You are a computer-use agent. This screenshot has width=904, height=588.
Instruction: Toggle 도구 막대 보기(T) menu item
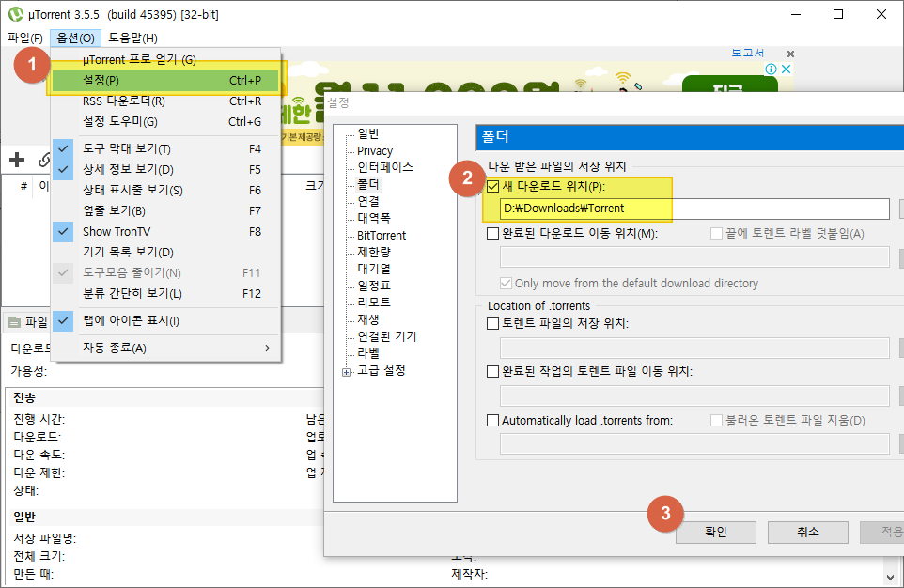point(165,148)
